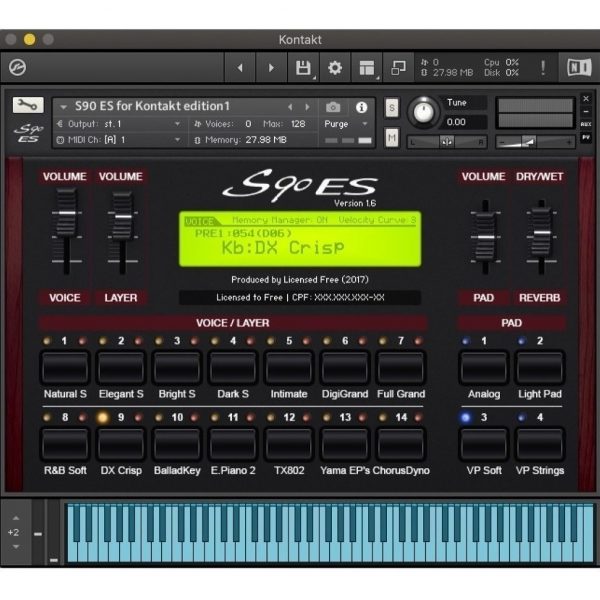Click the exclamation warning icon
Image resolution: width=600 pixels, height=600 pixels.
(543, 68)
